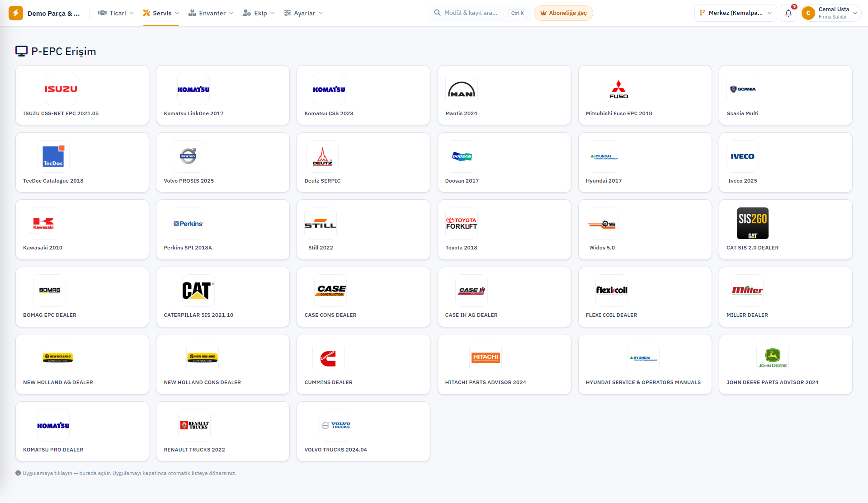Click the Komatsu PRO DEALER logo icon

[x=53, y=425]
